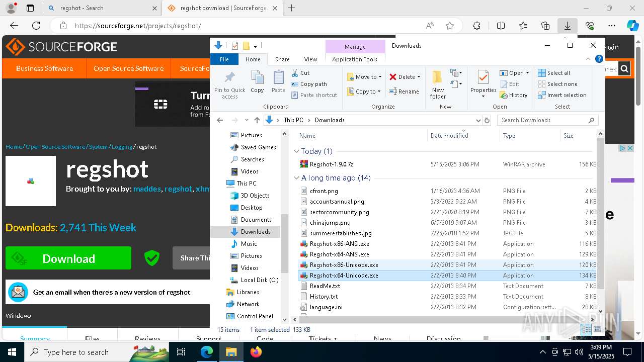644x362 pixels.
Task: Click Select all command
Action: [x=554, y=73]
